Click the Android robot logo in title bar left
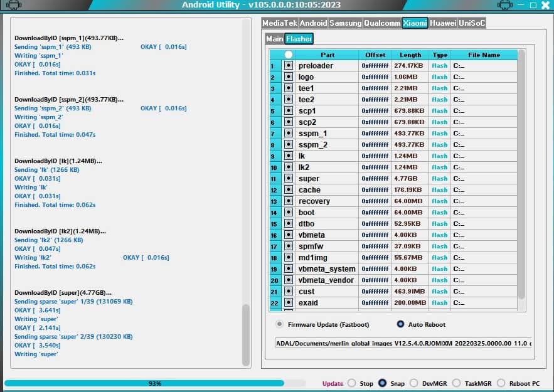Viewport: 554px width, 392px height. 14,5
